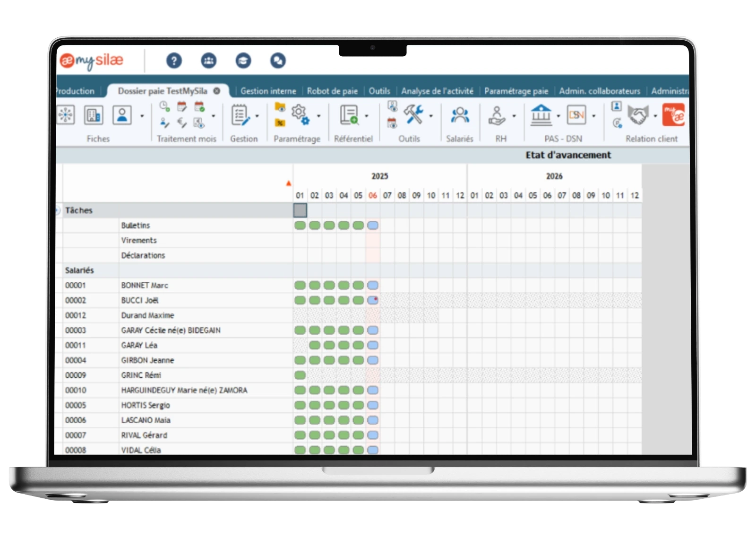Open the hammer and wrench Outils icon
Image resolution: width=756 pixels, height=539 pixels.
413,114
